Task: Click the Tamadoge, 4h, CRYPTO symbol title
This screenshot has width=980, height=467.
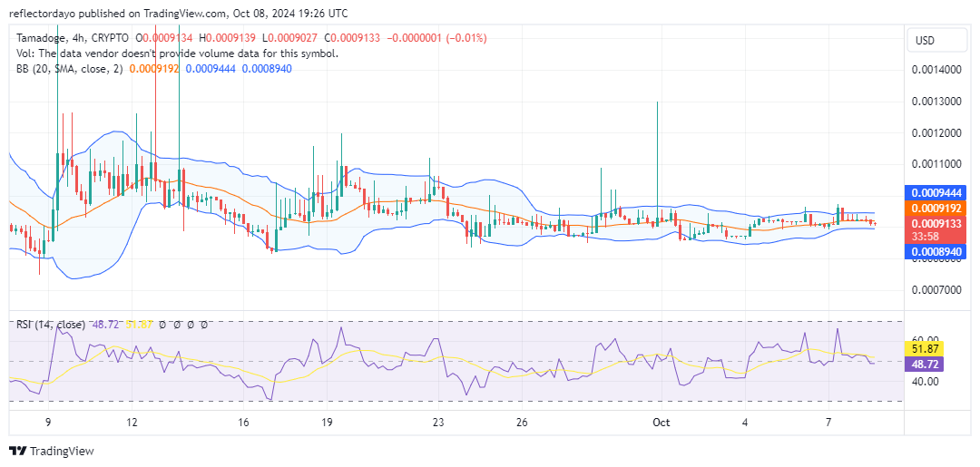Action: (x=73, y=38)
